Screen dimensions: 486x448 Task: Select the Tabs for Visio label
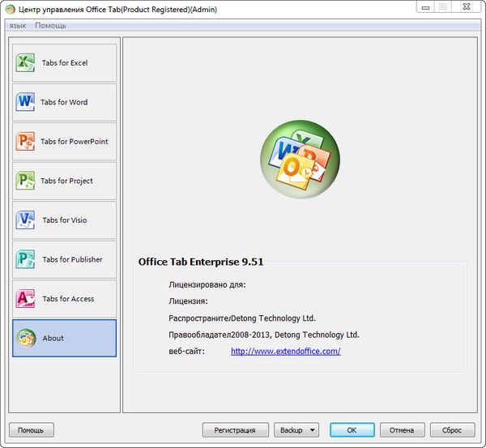click(65, 220)
